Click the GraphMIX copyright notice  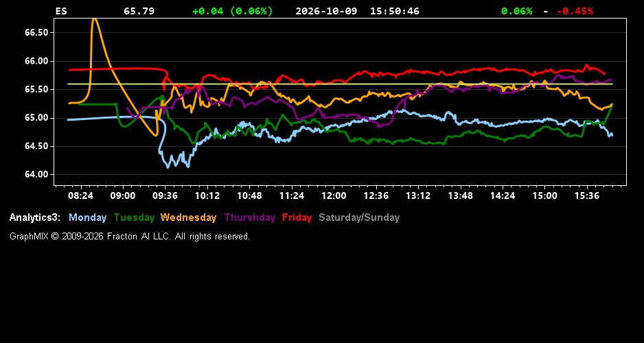(x=130, y=237)
